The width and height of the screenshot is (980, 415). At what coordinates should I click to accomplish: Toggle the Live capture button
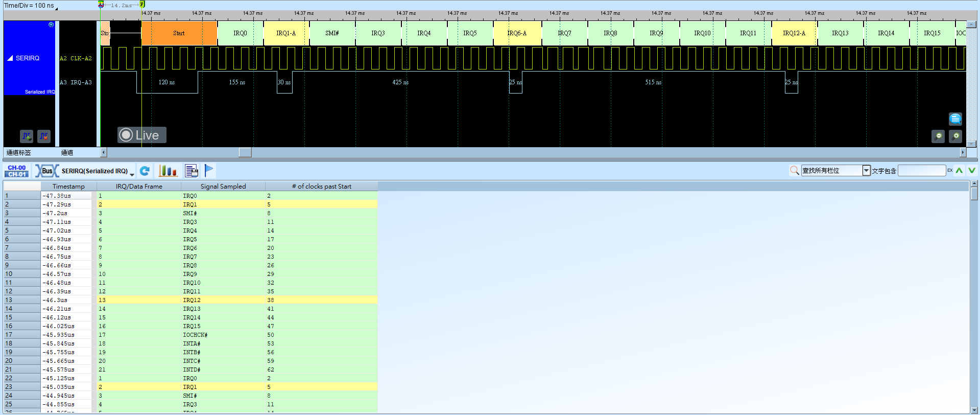[x=142, y=135]
